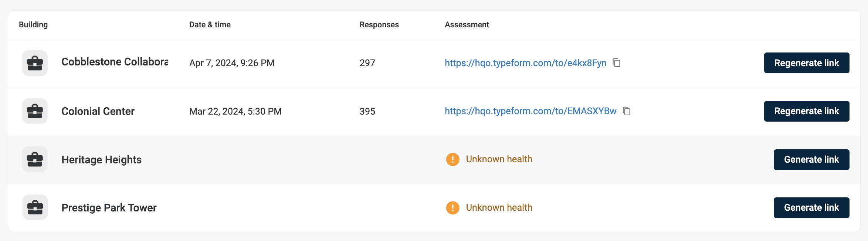Select the Heritage Heights building name
868x241 pixels.
102,160
